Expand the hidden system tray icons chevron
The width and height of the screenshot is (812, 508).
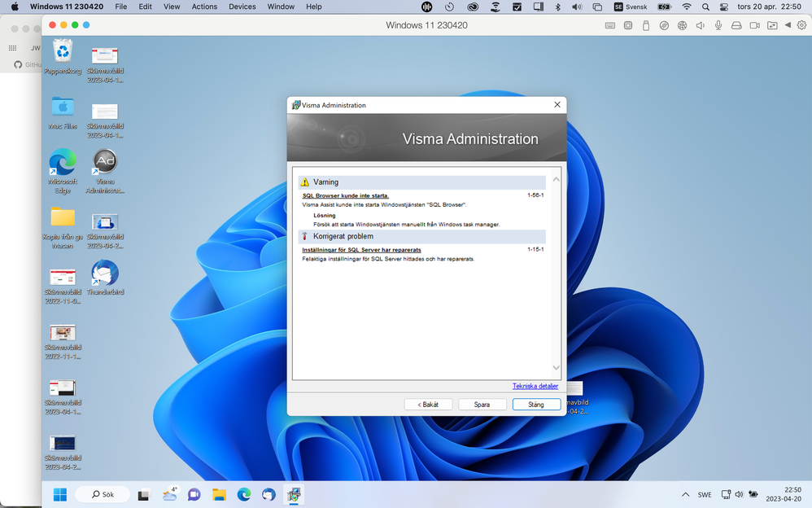tap(685, 494)
